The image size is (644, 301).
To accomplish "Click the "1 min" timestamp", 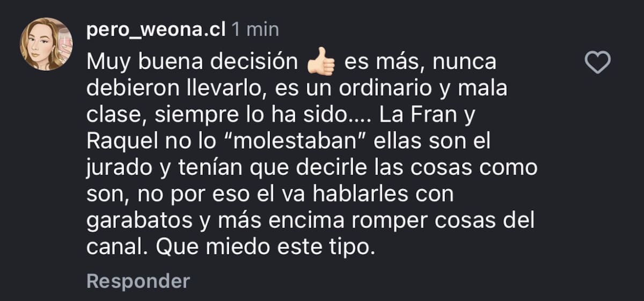I will point(255,30).
